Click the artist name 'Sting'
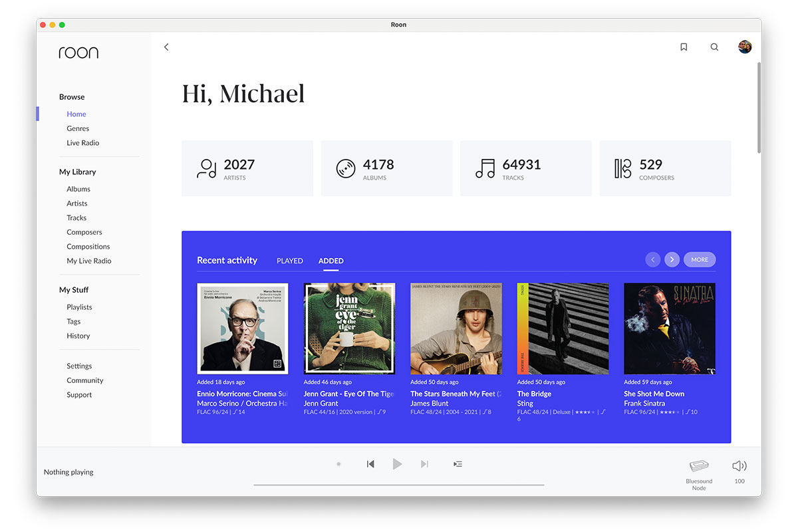 pyautogui.click(x=525, y=403)
